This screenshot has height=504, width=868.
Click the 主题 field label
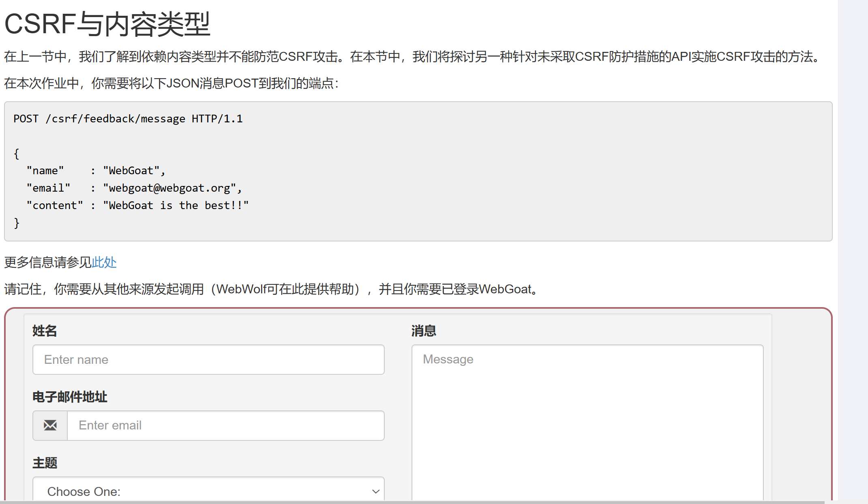[x=45, y=463]
